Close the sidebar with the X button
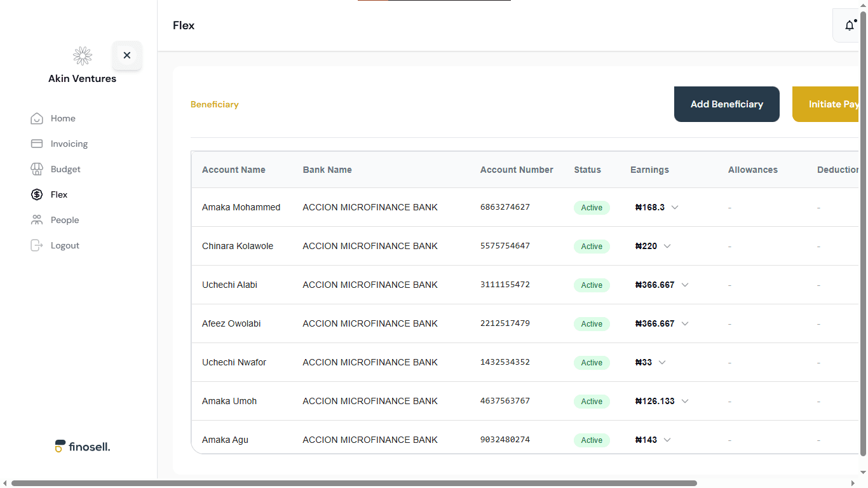This screenshot has width=868, height=488. (127, 55)
